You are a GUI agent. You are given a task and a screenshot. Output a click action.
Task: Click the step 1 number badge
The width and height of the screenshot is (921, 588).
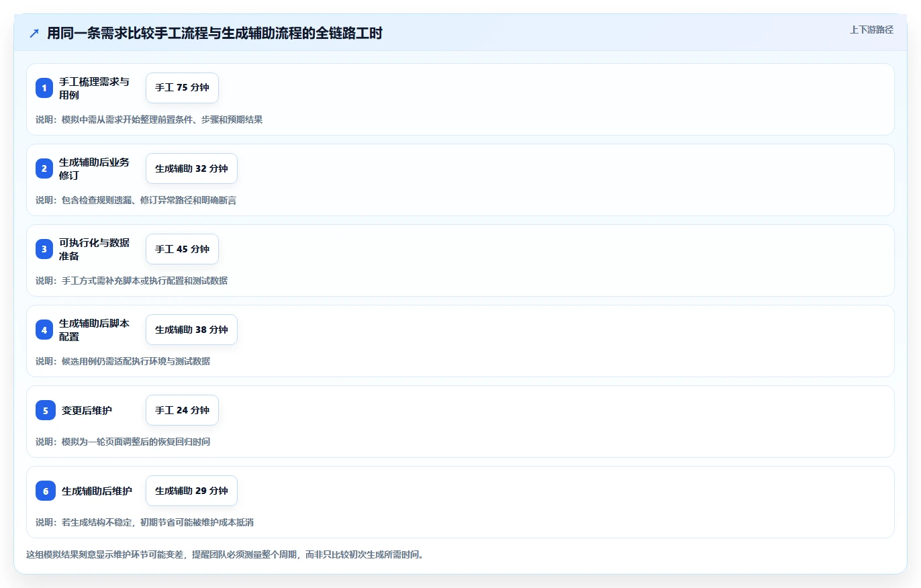(x=44, y=88)
